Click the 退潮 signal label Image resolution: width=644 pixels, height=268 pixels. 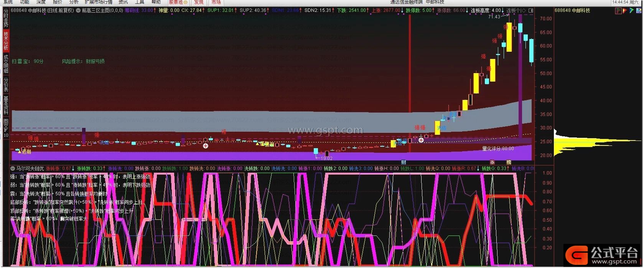pyautogui.click(x=26, y=152)
